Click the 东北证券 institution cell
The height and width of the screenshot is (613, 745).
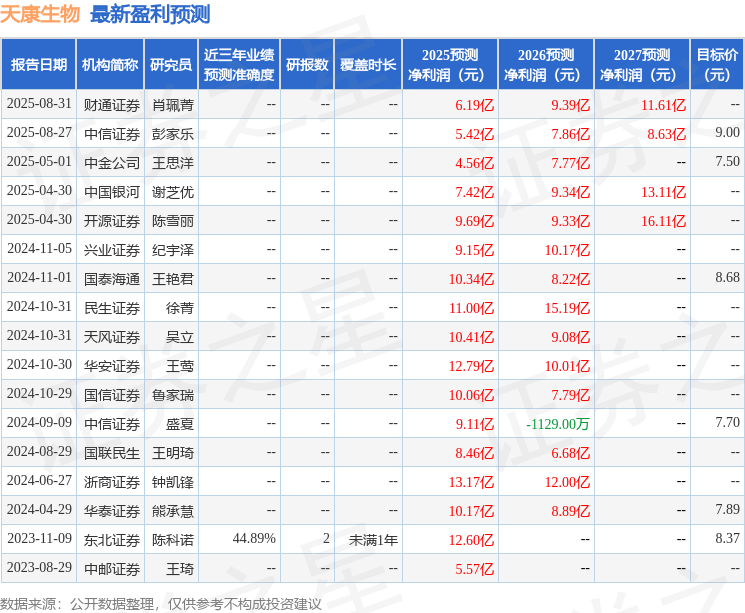[x=112, y=540]
